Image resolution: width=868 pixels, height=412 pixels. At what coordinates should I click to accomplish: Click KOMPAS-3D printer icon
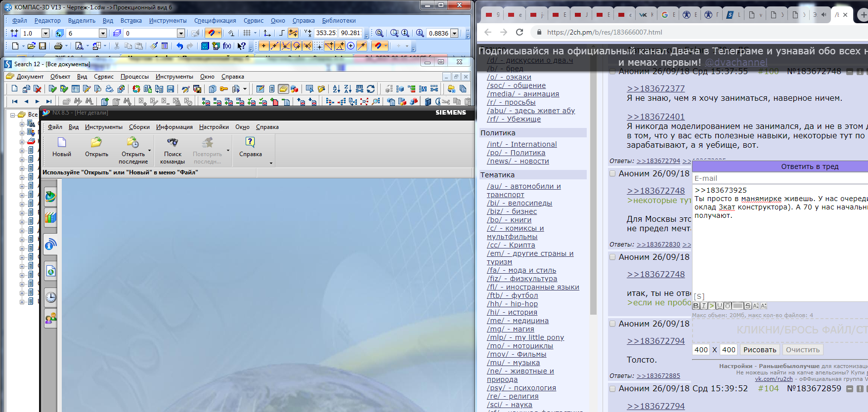click(x=58, y=46)
